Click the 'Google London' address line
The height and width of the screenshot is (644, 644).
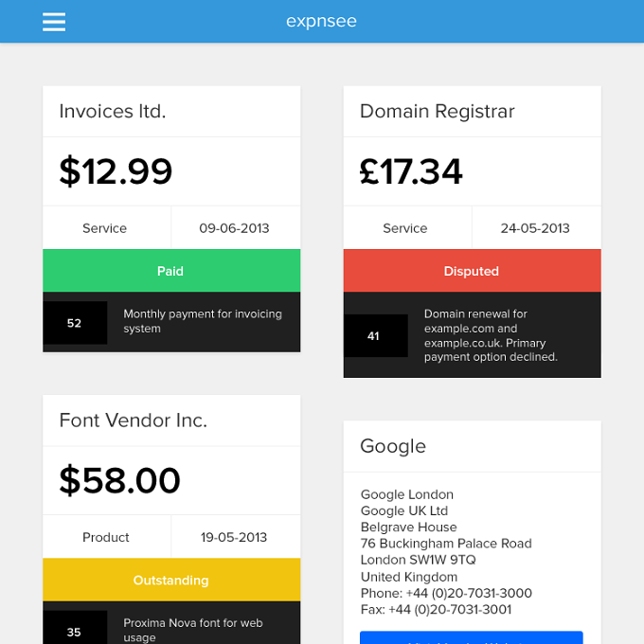coord(407,494)
